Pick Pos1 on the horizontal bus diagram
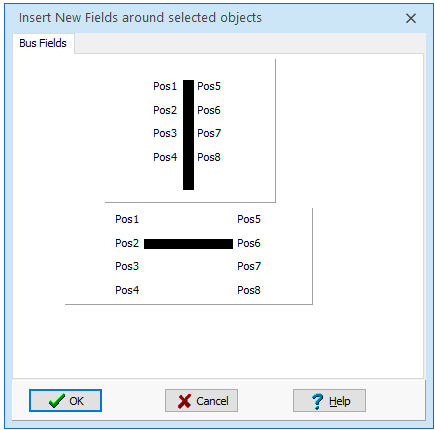435x430 pixels. (x=127, y=219)
